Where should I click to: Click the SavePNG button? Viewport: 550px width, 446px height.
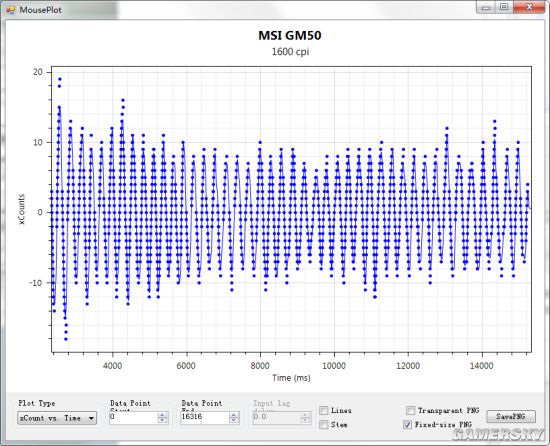[x=511, y=417]
